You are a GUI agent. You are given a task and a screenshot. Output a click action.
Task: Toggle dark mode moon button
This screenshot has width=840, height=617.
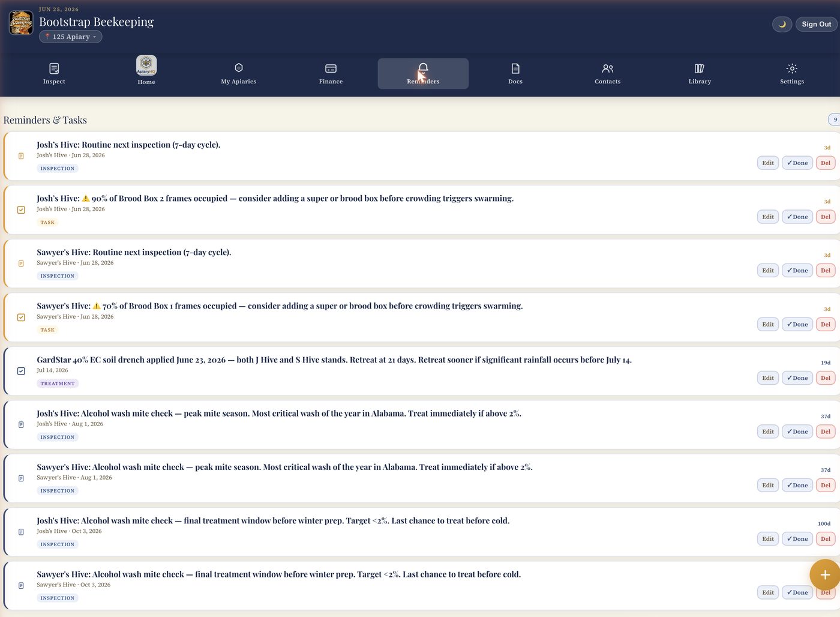(782, 24)
